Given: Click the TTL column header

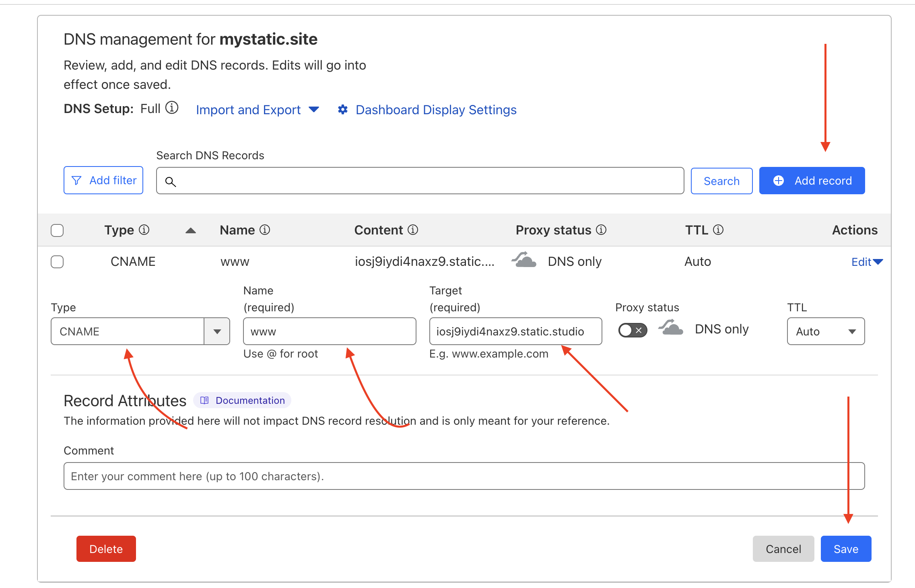Looking at the screenshot, I should click(x=697, y=230).
